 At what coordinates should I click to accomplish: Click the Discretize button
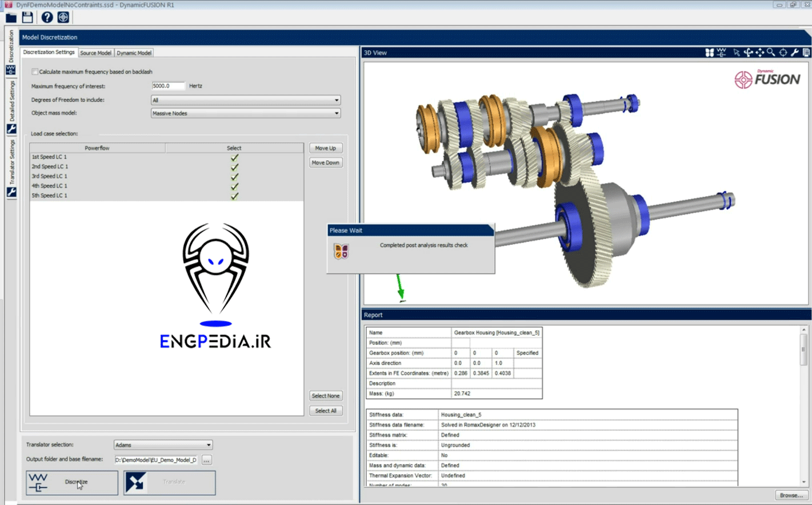pyautogui.click(x=72, y=483)
